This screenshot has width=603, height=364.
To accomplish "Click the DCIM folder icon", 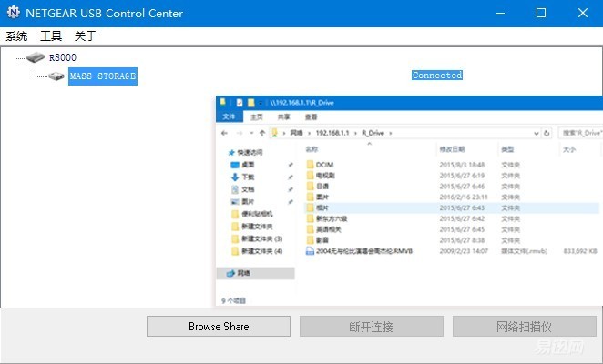I will 311,165.
